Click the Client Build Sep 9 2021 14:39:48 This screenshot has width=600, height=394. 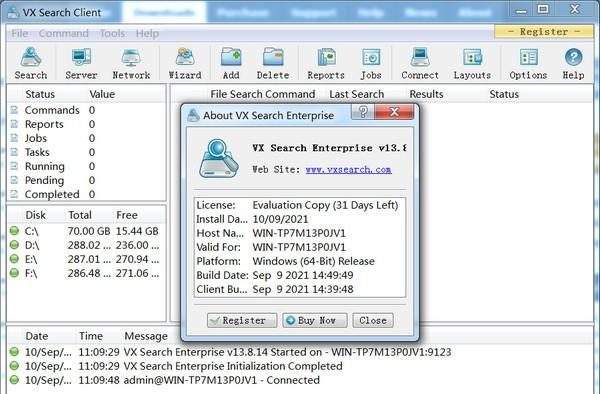[x=303, y=289]
